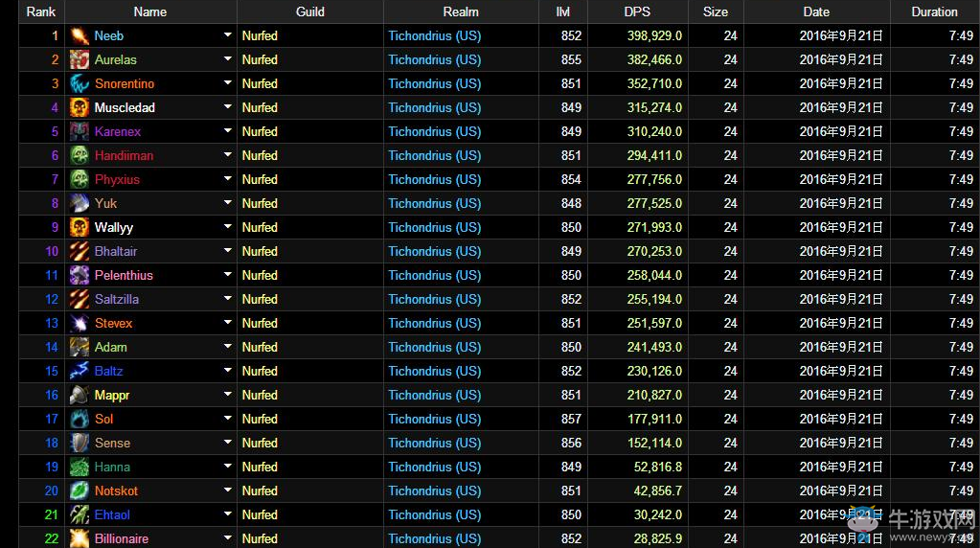Viewport: 980px width, 548px height.
Task: Open Tichondrius (US) realm link for Adam
Action: (434, 348)
